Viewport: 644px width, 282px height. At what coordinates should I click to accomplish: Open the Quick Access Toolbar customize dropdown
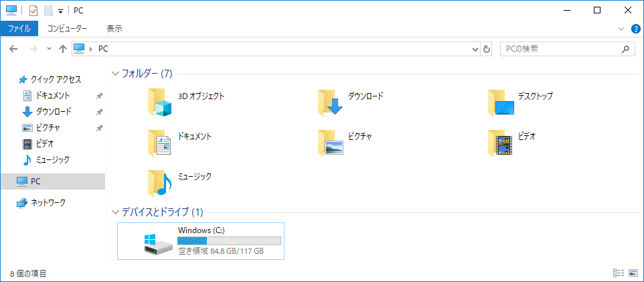(x=60, y=11)
